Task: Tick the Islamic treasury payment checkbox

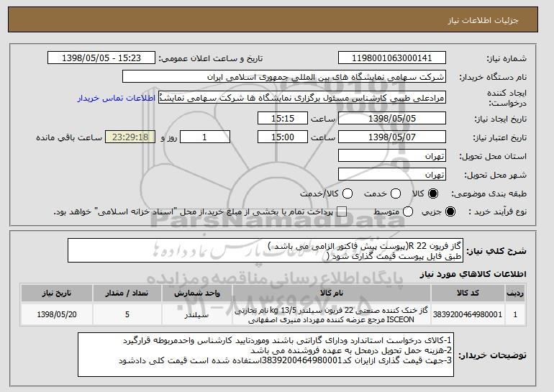Action: (342, 211)
